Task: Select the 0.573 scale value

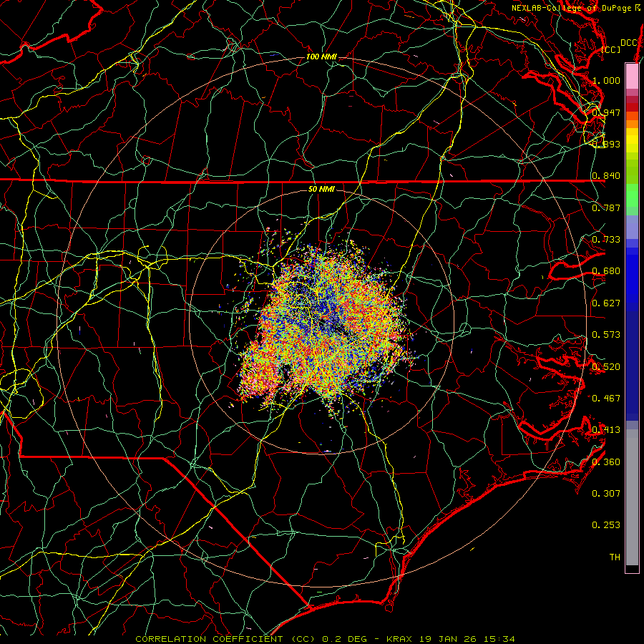Action: click(606, 335)
